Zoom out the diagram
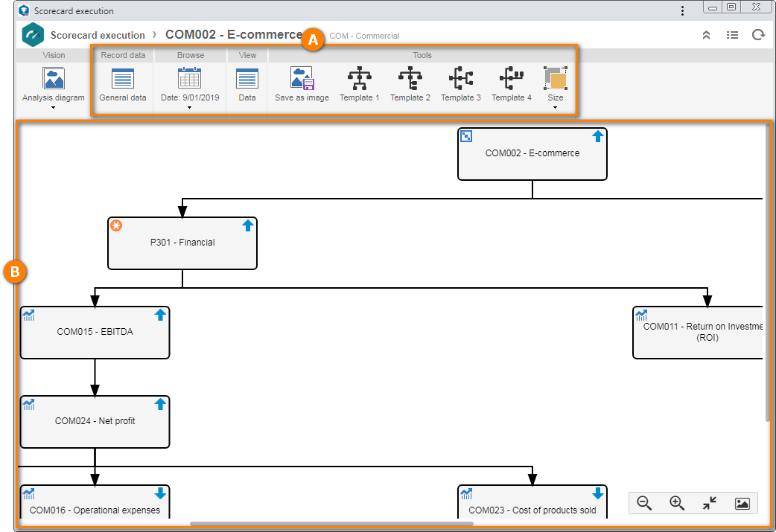 644,503
